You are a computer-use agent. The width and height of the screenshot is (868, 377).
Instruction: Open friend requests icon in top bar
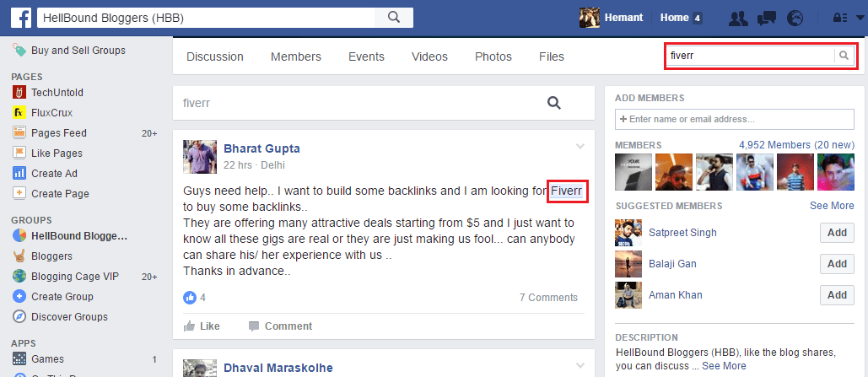click(738, 18)
